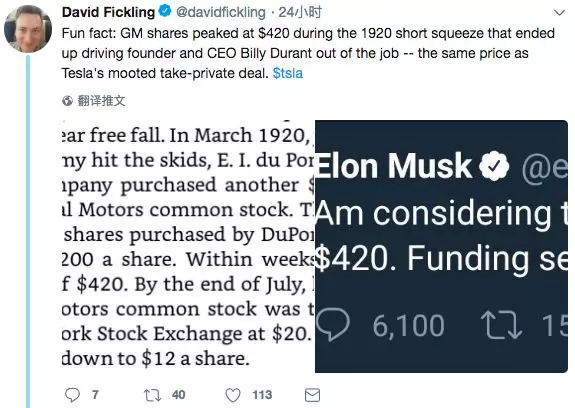This screenshot has height=408, width=575.
Task: Like the tweet with the heart icon
Action: (x=232, y=395)
